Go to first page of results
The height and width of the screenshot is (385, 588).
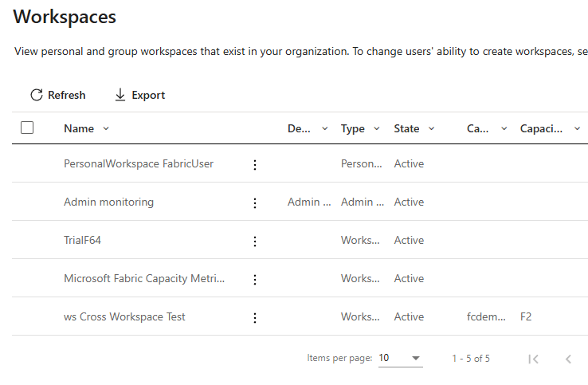tap(533, 359)
